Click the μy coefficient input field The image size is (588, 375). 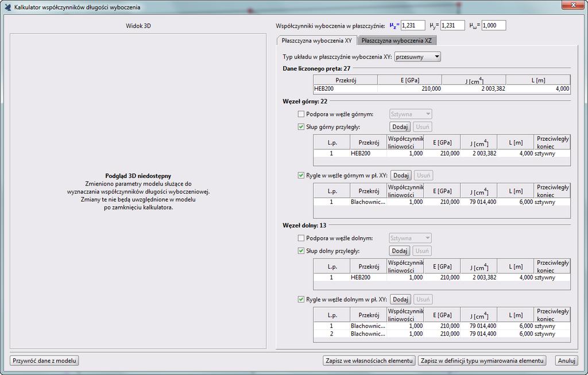pos(452,25)
